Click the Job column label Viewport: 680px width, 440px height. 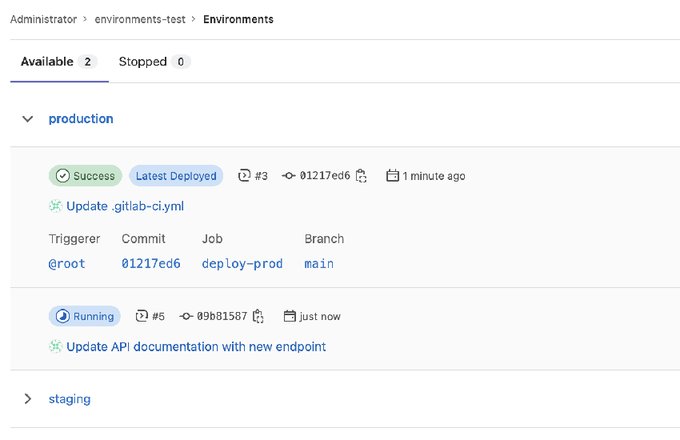coord(212,239)
